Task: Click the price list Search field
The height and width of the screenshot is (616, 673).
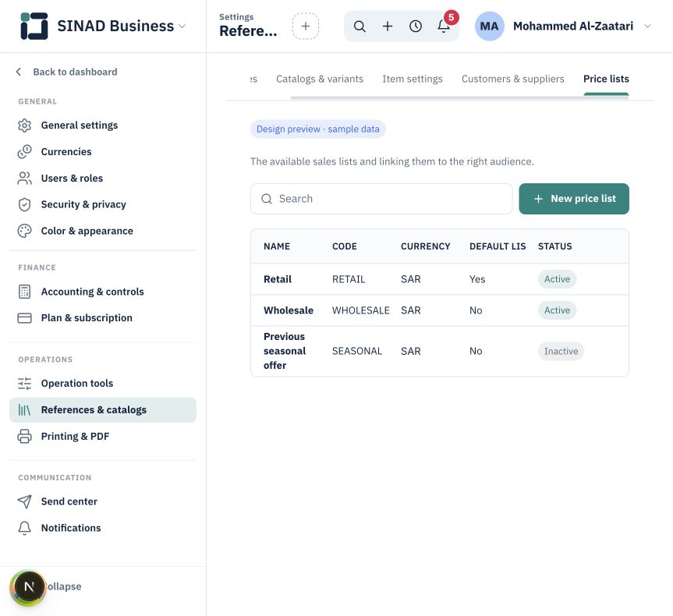Action: point(381,199)
